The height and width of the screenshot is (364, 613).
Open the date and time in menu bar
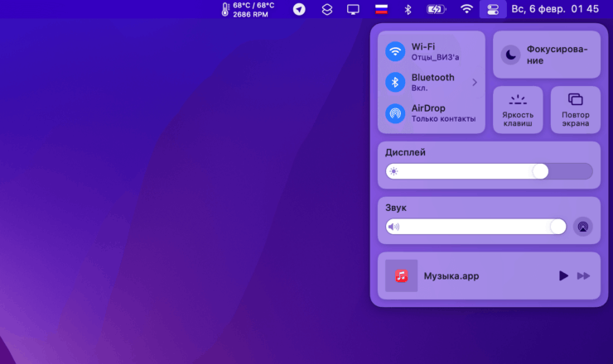[x=555, y=9]
